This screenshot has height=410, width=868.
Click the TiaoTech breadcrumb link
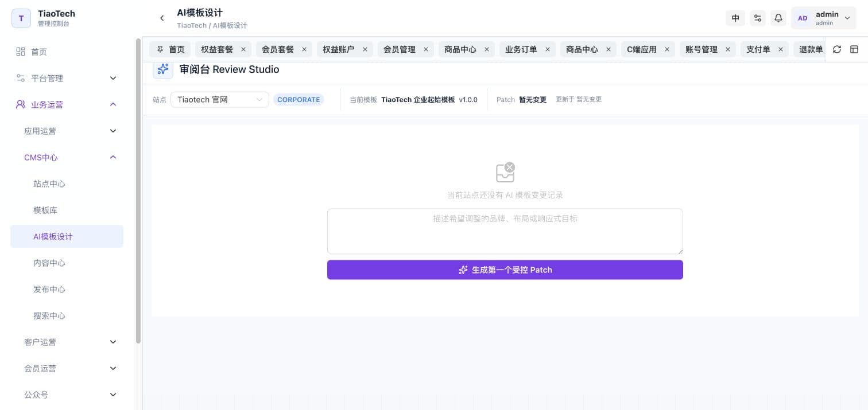(x=192, y=26)
